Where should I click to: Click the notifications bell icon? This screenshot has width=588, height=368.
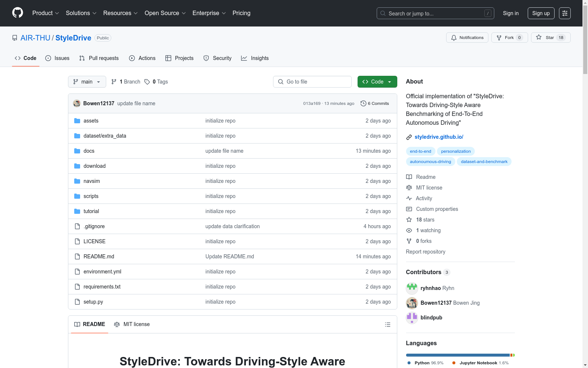tap(454, 38)
